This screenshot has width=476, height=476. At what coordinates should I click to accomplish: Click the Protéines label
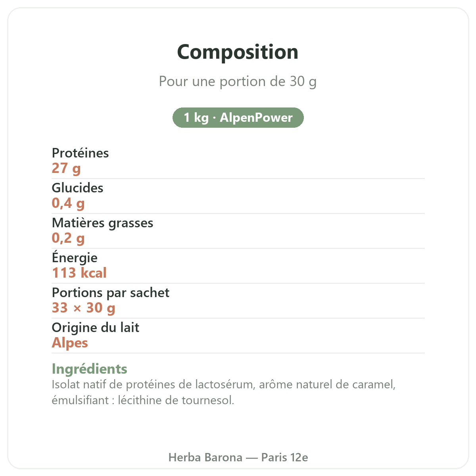(81, 153)
